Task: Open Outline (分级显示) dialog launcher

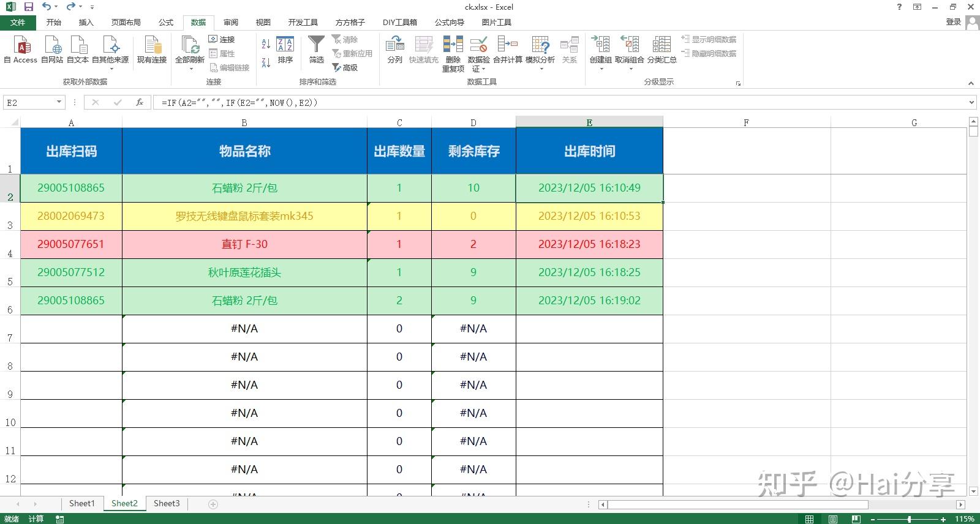Action: 738,83
